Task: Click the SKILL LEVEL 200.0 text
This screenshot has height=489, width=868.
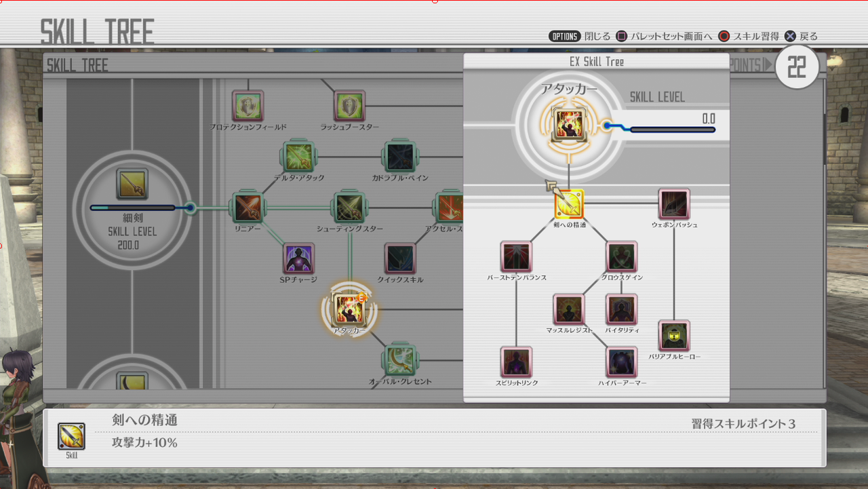Action: pos(132,238)
